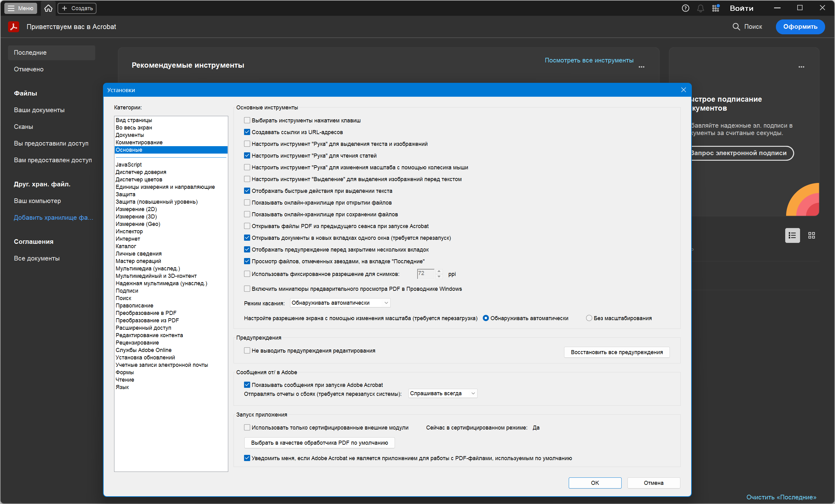Select 'Без масштабирования' radio button
Image resolution: width=835 pixels, height=504 pixels.
pos(589,318)
